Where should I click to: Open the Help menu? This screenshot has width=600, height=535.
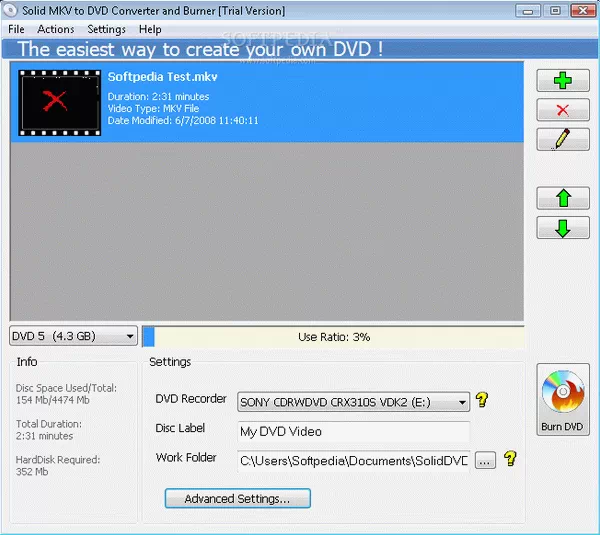click(150, 30)
